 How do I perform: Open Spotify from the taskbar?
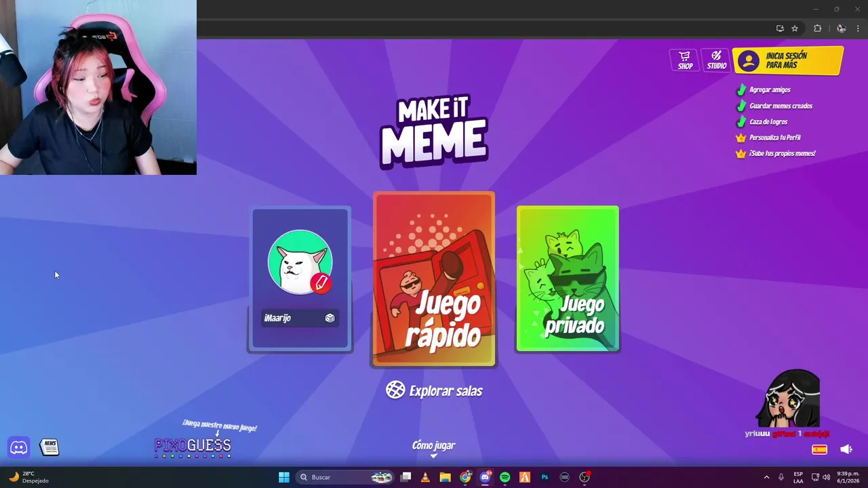[x=505, y=477]
